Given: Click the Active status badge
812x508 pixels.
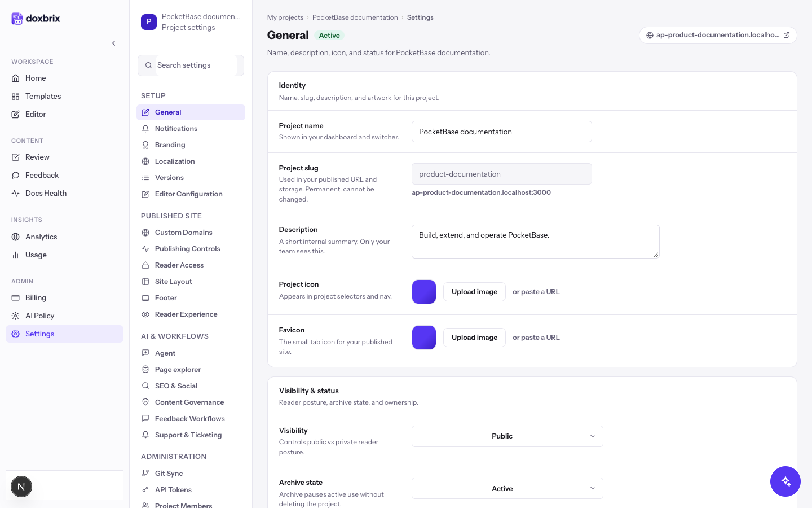Looking at the screenshot, I should pyautogui.click(x=329, y=36).
